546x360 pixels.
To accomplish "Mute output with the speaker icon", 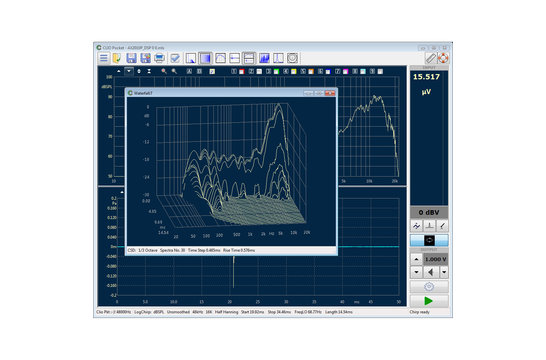I will tap(431, 272).
